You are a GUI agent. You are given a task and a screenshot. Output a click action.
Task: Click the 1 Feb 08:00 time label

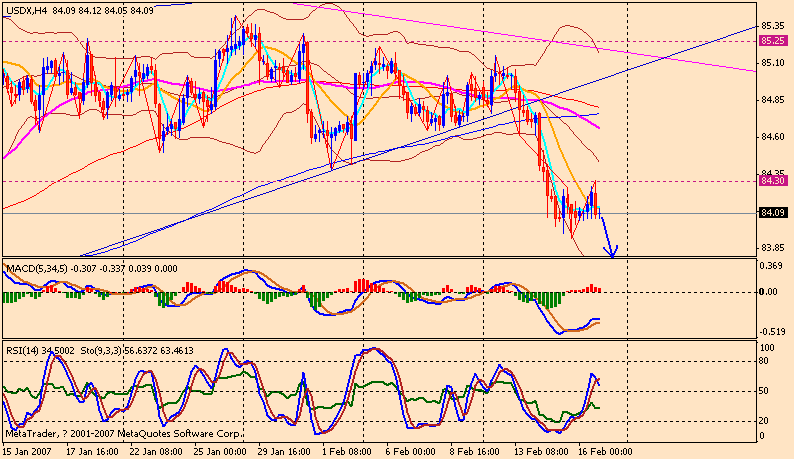(347, 451)
